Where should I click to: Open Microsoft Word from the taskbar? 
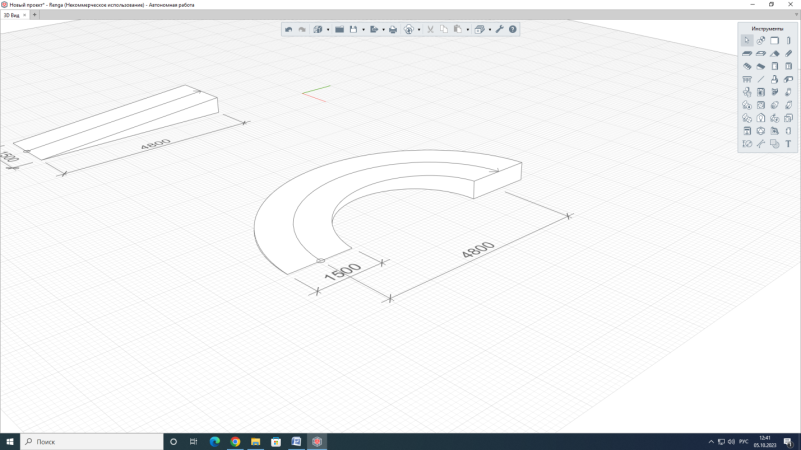(296, 441)
